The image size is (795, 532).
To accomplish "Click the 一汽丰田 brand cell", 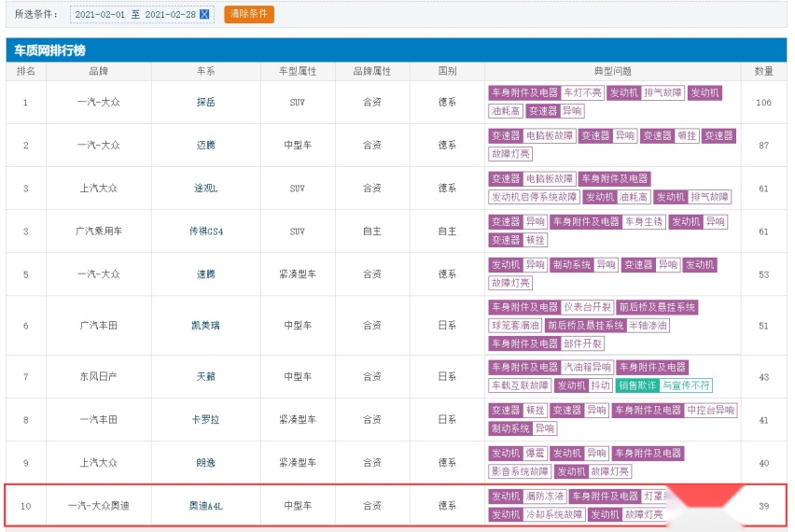I will pos(98,420).
